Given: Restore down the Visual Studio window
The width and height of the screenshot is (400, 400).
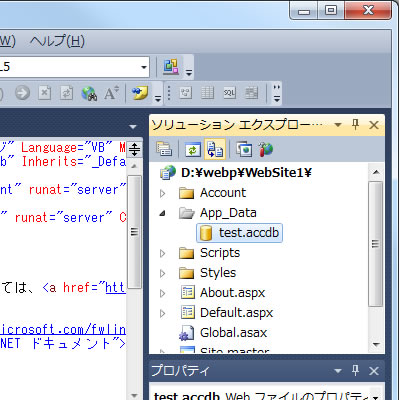Looking at the screenshot, I should click(331, 11).
